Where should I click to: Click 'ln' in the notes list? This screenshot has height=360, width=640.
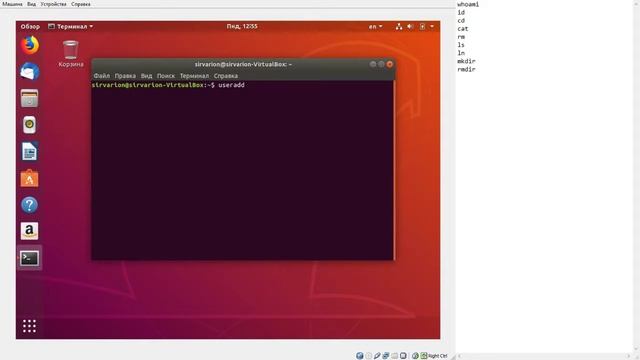pyautogui.click(x=461, y=53)
